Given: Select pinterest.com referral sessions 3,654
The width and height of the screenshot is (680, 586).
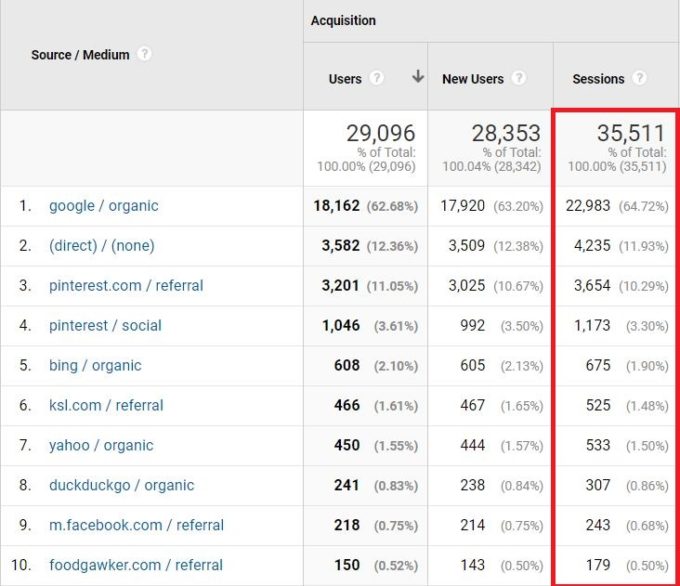Looking at the screenshot, I should click(592, 285).
